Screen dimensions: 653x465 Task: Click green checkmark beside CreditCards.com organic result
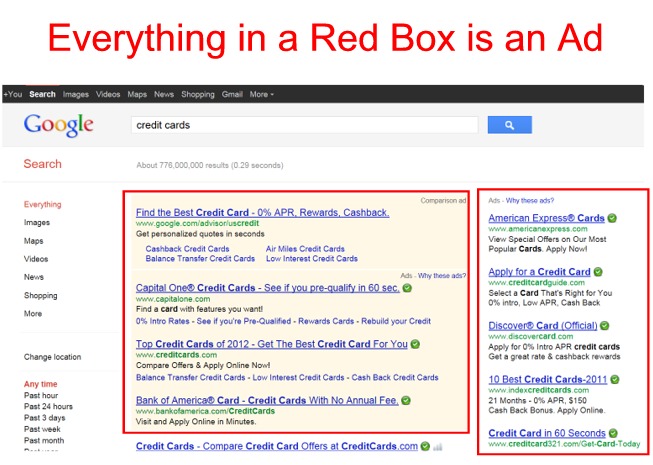[425, 446]
